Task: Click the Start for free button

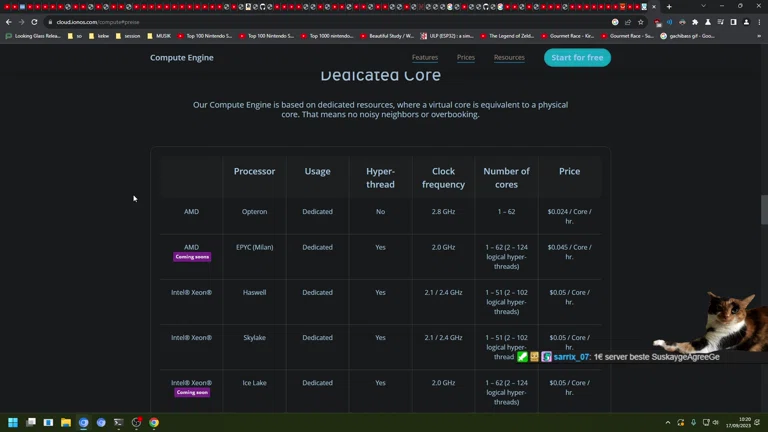Action: coord(577,58)
